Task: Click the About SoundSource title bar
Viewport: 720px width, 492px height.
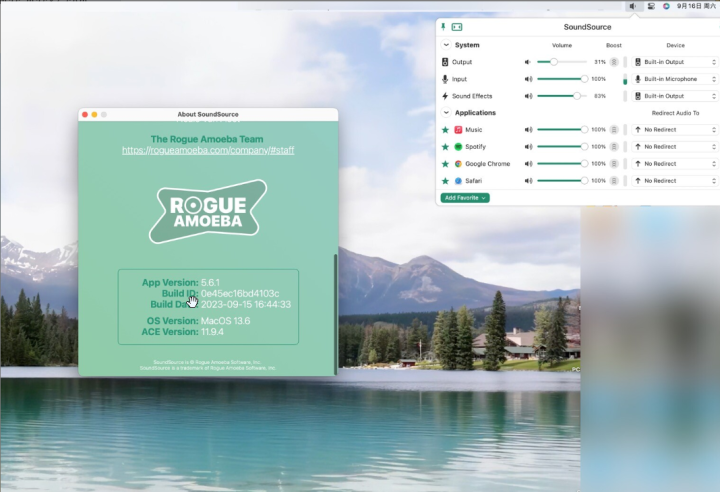Action: [208, 114]
